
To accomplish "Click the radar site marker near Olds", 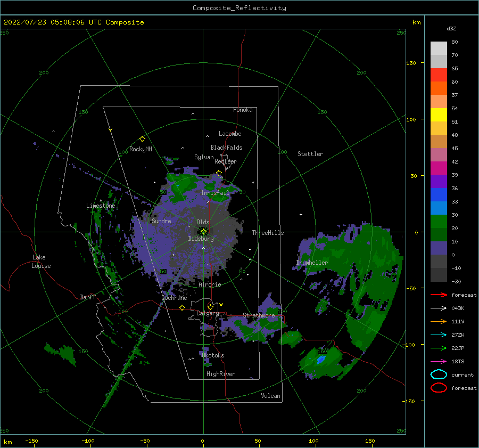I will (203, 232).
